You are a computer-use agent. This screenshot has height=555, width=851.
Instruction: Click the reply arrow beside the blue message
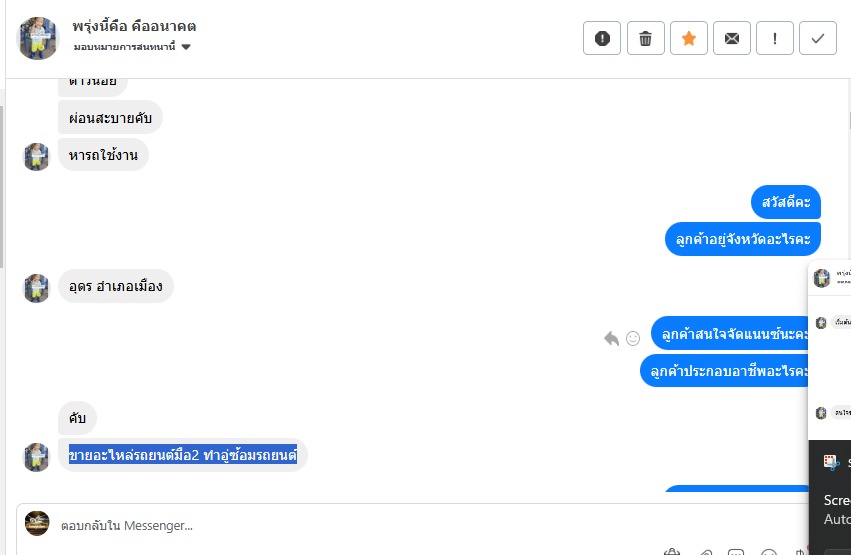[611, 338]
